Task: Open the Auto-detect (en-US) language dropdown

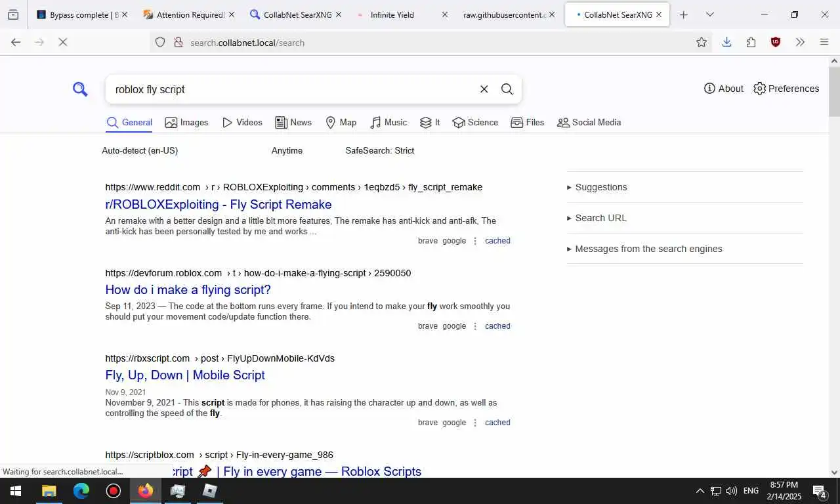Action: tap(140, 150)
